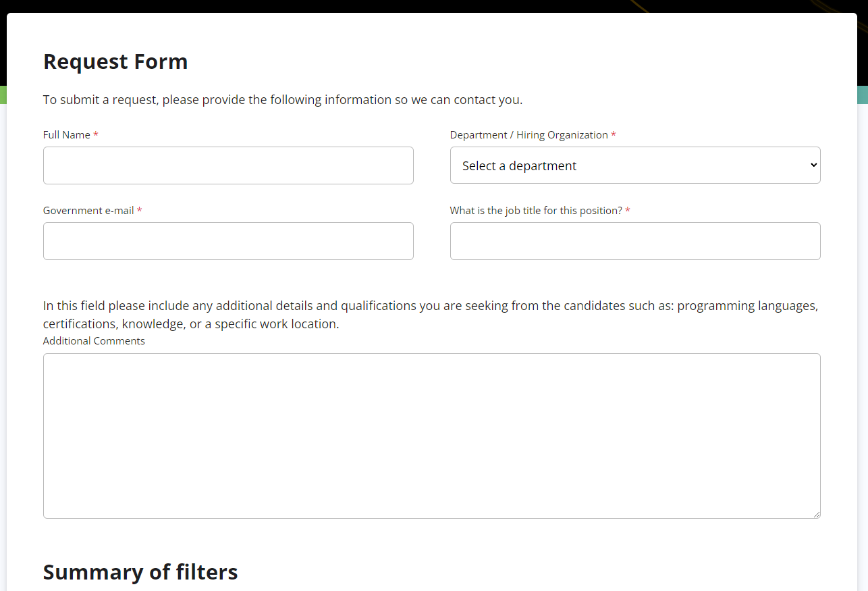Click the job title question label
This screenshot has height=591, width=868.
click(x=535, y=210)
